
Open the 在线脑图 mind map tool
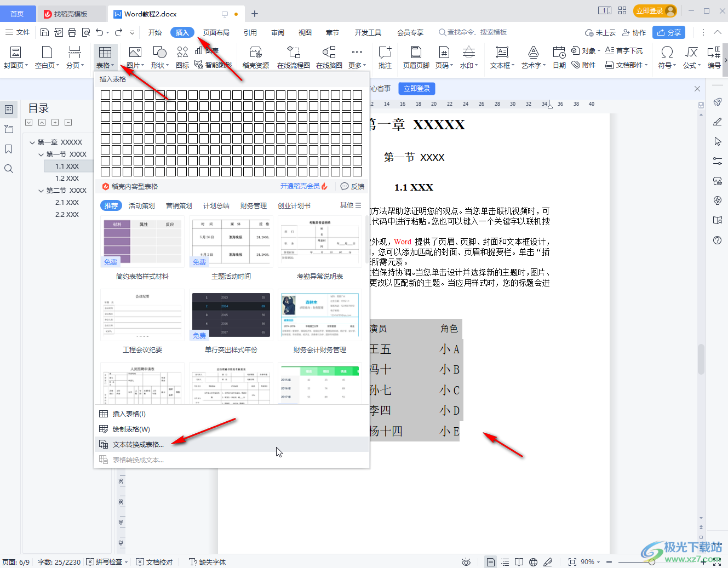[329, 58]
